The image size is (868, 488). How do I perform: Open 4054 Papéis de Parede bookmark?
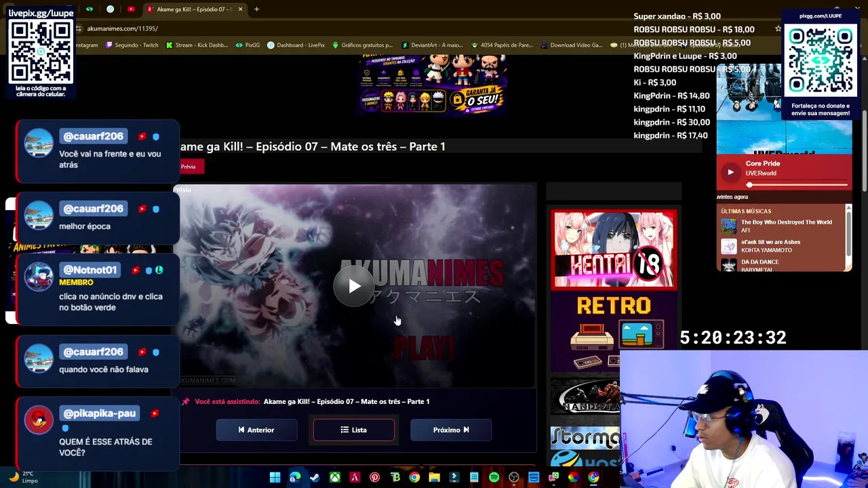[502, 45]
